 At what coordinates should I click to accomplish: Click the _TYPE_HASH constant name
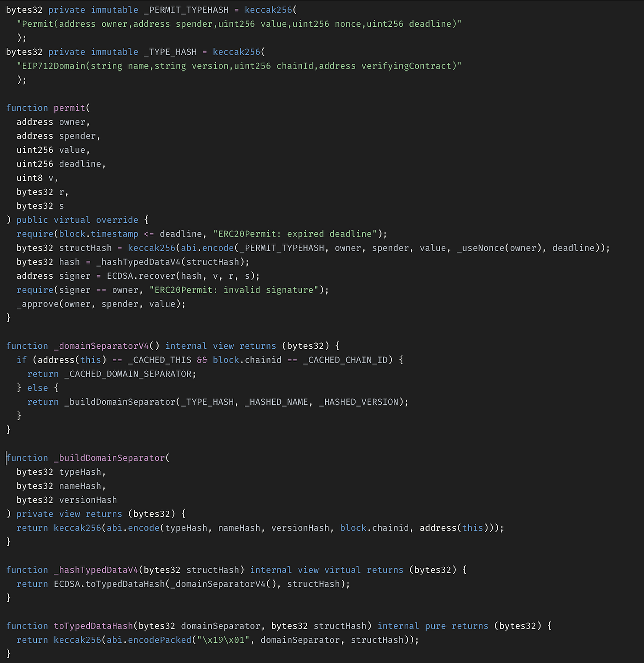tap(170, 52)
